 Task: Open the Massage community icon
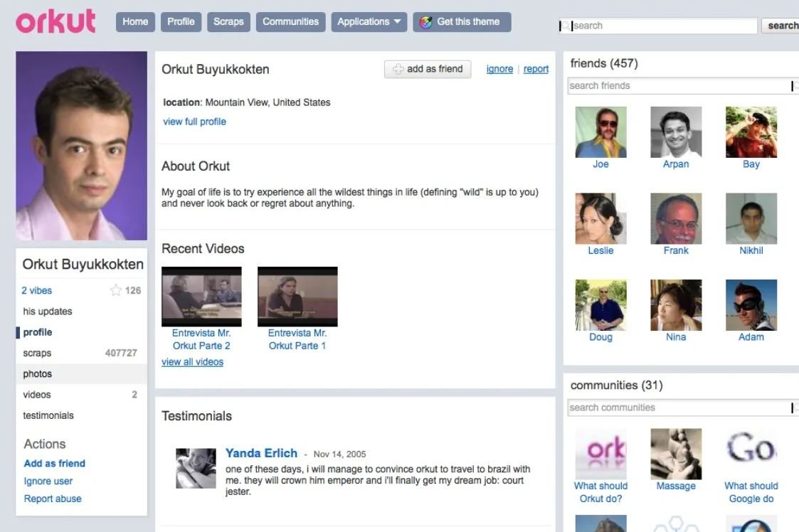[x=676, y=454]
